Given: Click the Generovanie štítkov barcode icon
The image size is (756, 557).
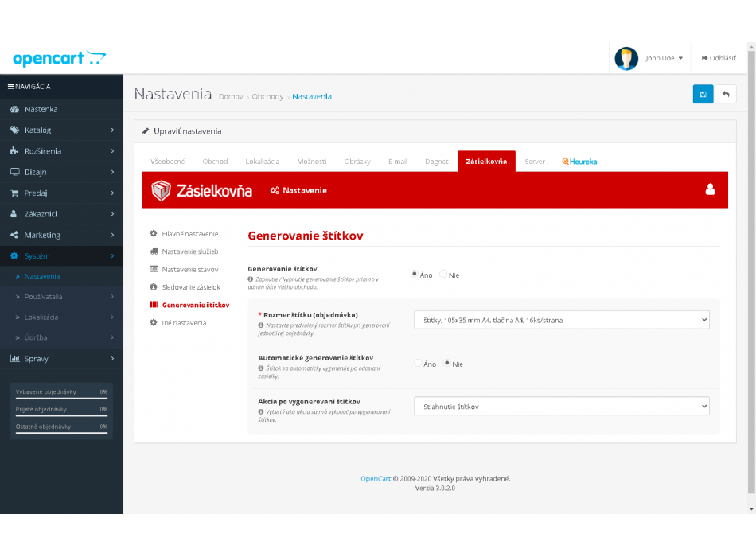Looking at the screenshot, I should [x=154, y=304].
